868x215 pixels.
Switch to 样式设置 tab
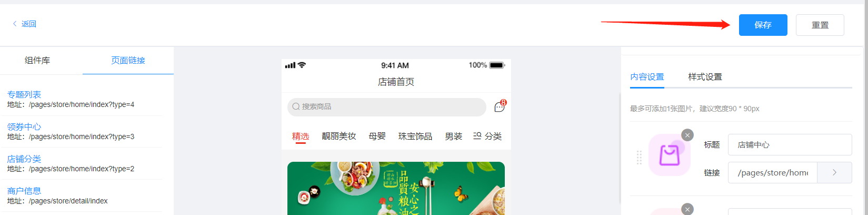[x=705, y=77]
